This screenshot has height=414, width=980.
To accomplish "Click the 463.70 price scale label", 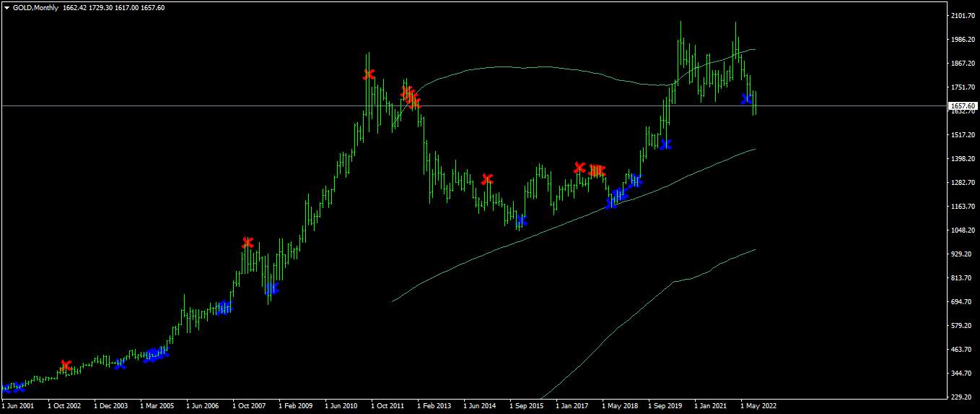I will click(x=962, y=349).
